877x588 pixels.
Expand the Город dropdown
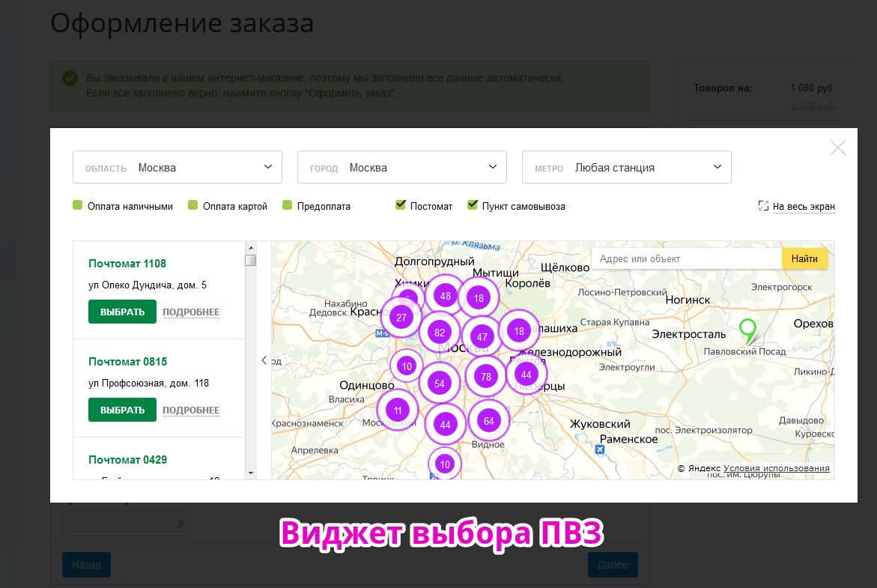[x=402, y=167]
